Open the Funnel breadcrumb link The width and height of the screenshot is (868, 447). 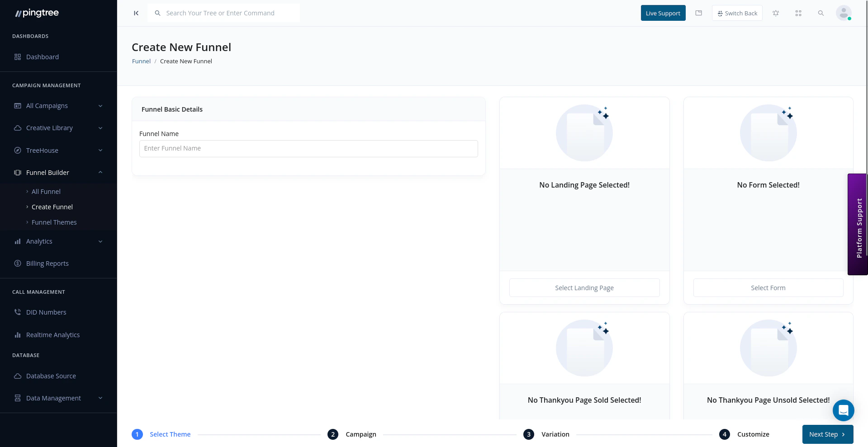[141, 61]
